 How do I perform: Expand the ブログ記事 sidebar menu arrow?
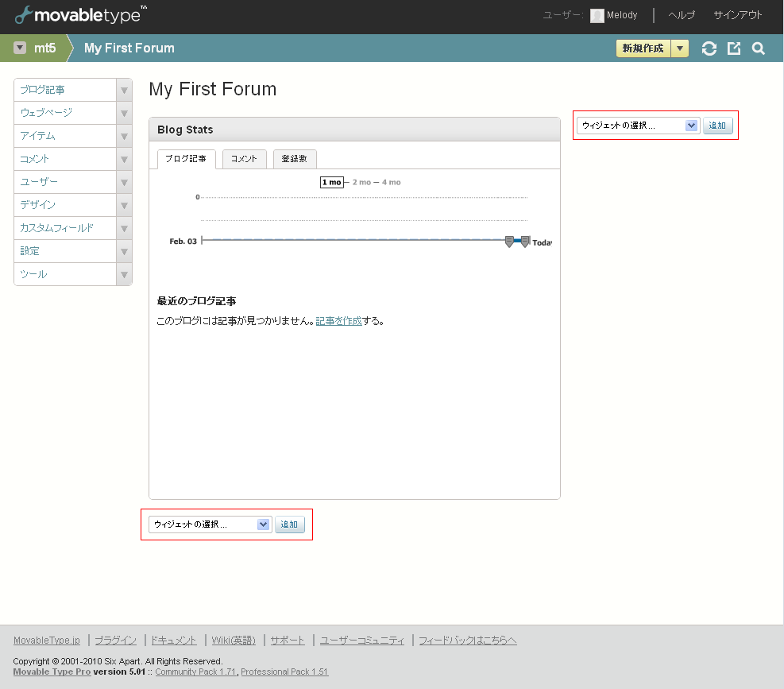124,91
